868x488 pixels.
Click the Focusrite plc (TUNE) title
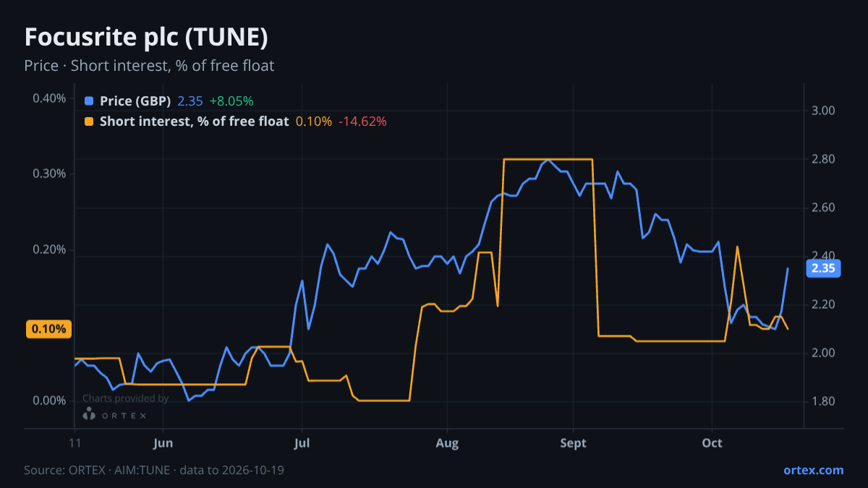[147, 37]
